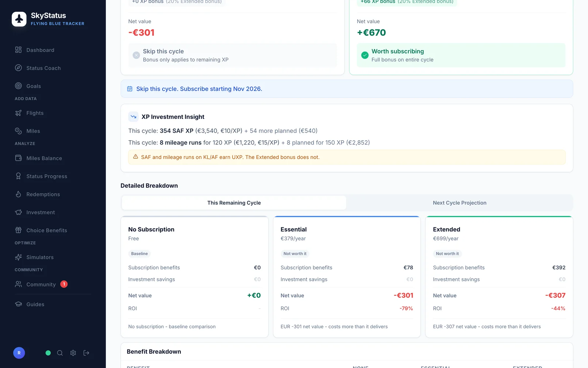Click the Investment piggy bank icon
The width and height of the screenshot is (588, 368).
tap(18, 212)
